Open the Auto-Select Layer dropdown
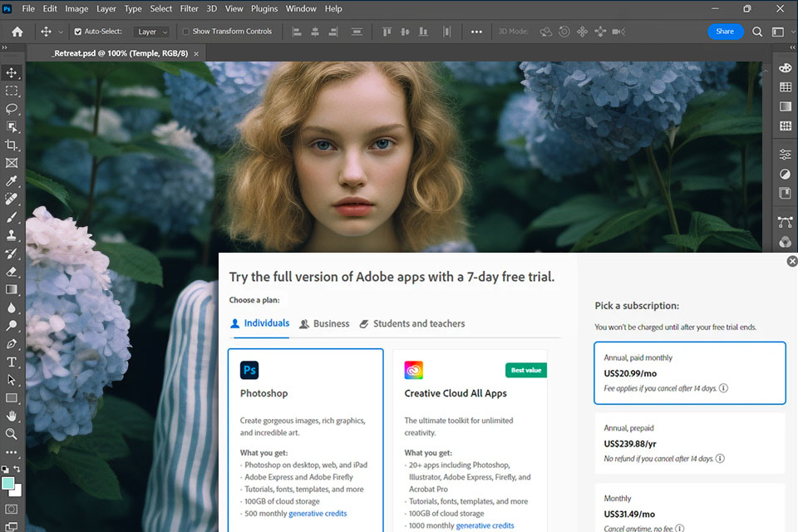 (x=151, y=32)
